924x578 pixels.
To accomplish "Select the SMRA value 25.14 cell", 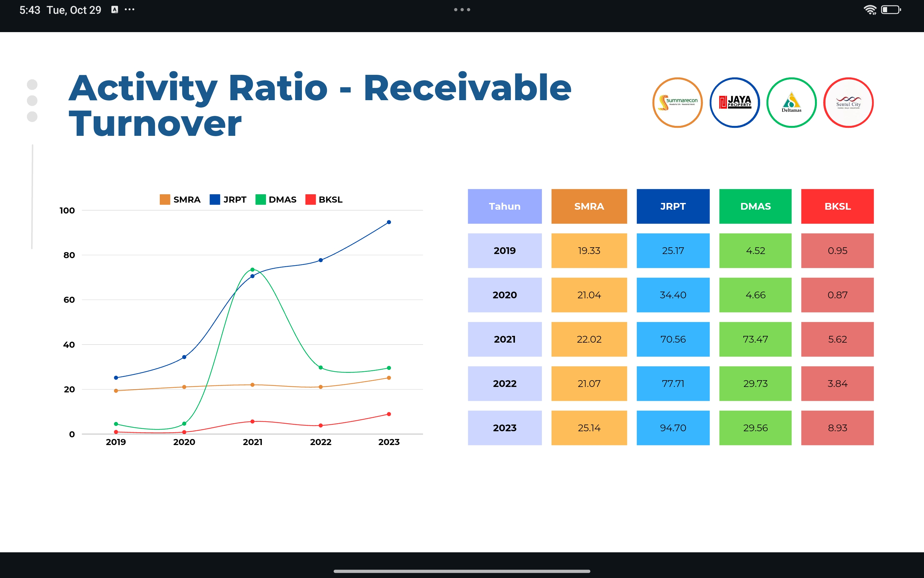I will click(x=589, y=428).
